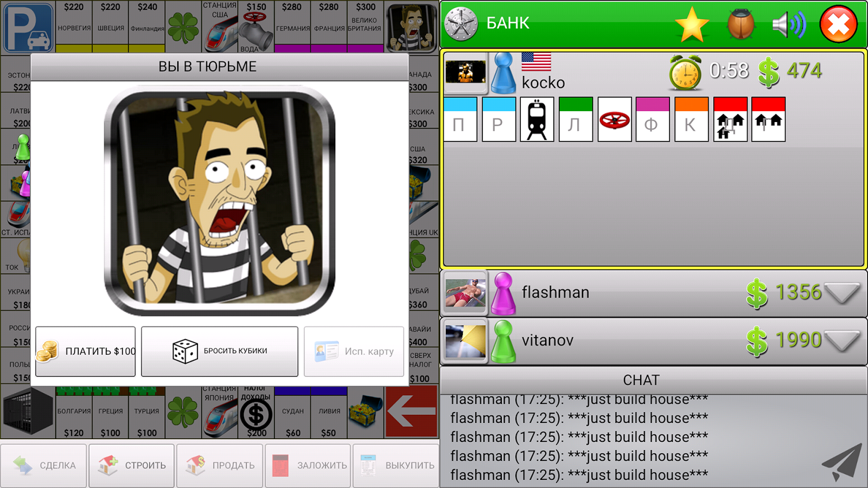The image size is (868, 488).
Task: Click the orange К property card
Action: (691, 119)
